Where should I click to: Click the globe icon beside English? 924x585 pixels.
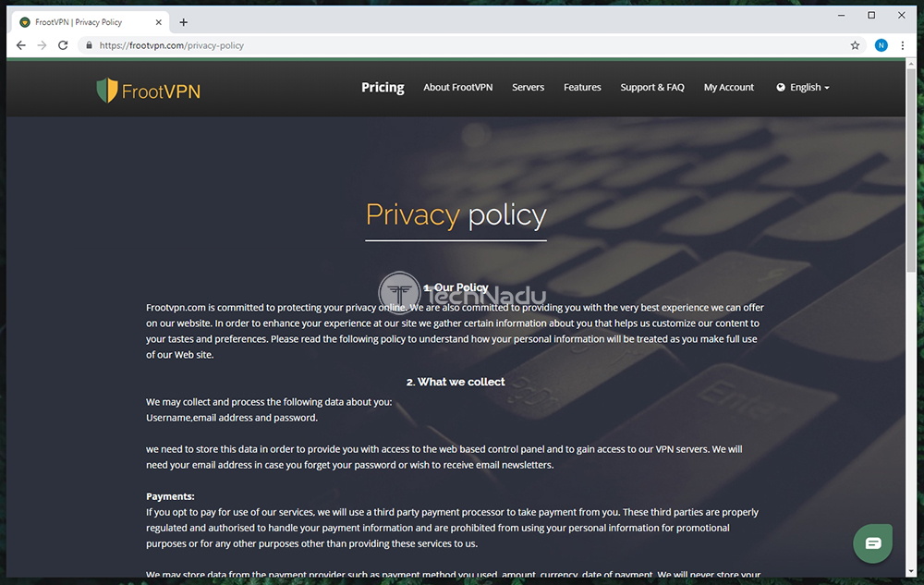click(781, 87)
